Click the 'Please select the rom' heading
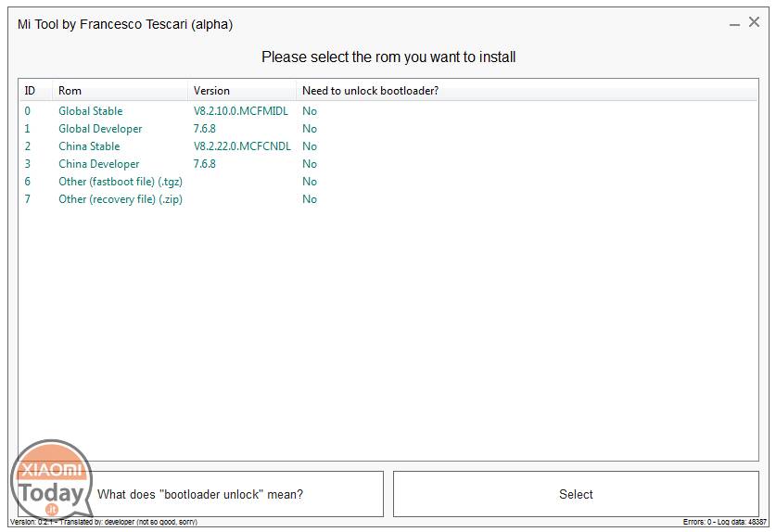The width and height of the screenshot is (776, 532). tap(388, 57)
